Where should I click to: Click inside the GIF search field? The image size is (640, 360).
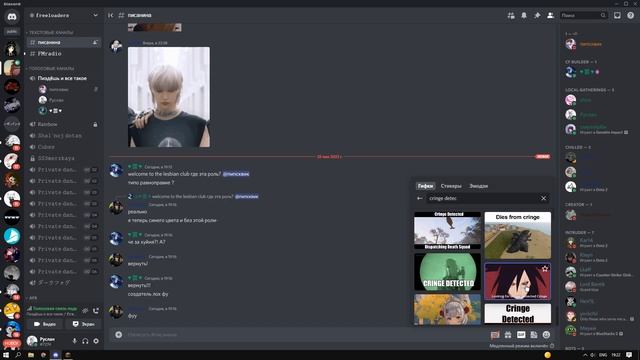[482, 198]
